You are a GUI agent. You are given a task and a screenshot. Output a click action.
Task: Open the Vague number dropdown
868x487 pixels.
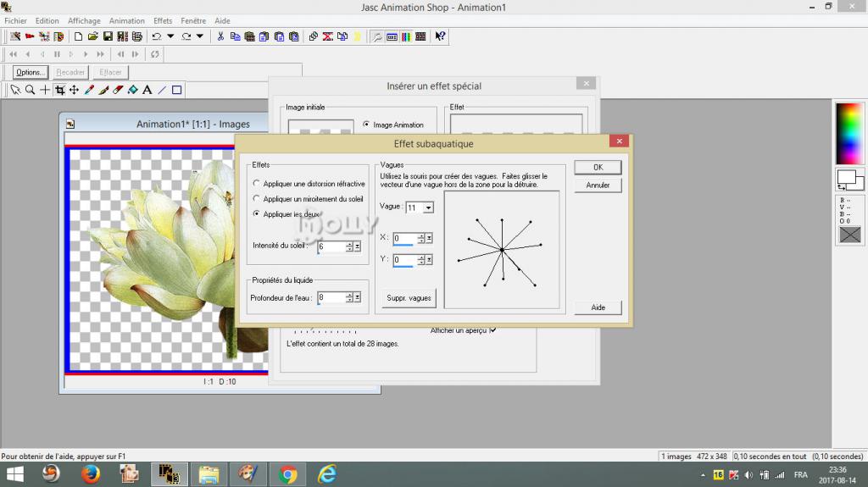(429, 208)
